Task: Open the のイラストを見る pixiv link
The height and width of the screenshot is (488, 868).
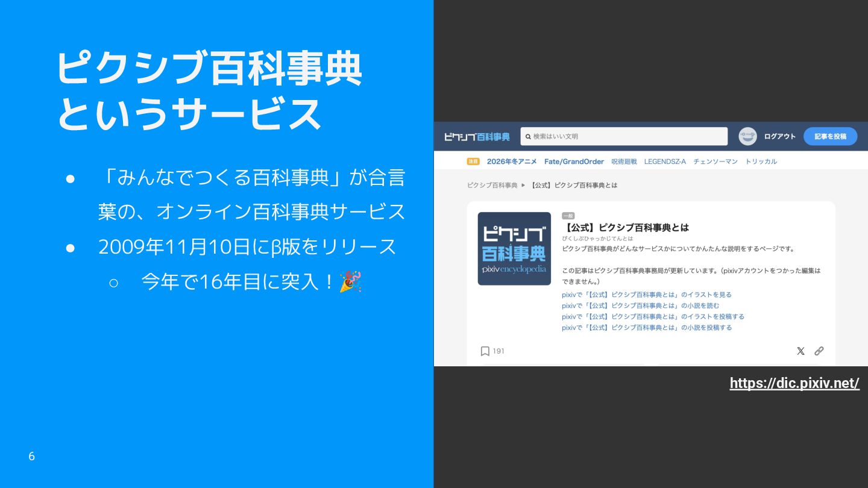Action: (x=647, y=295)
